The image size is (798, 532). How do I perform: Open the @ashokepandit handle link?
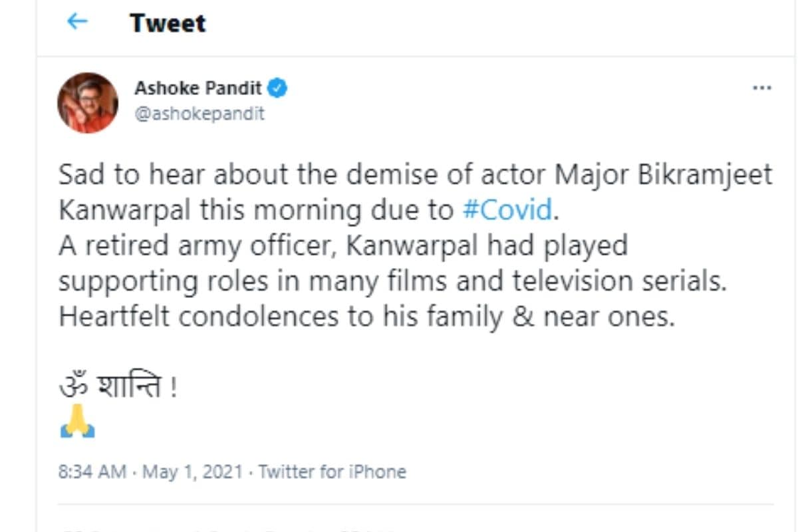199,114
